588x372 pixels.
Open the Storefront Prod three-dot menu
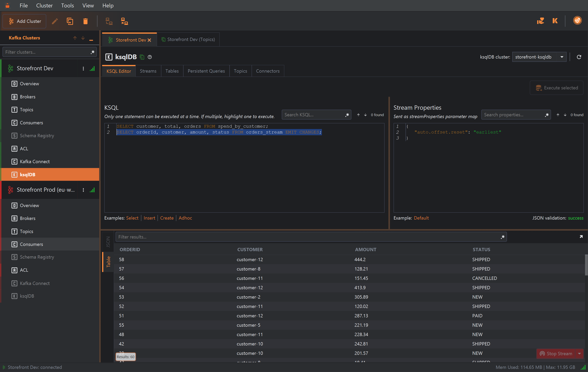(x=83, y=190)
